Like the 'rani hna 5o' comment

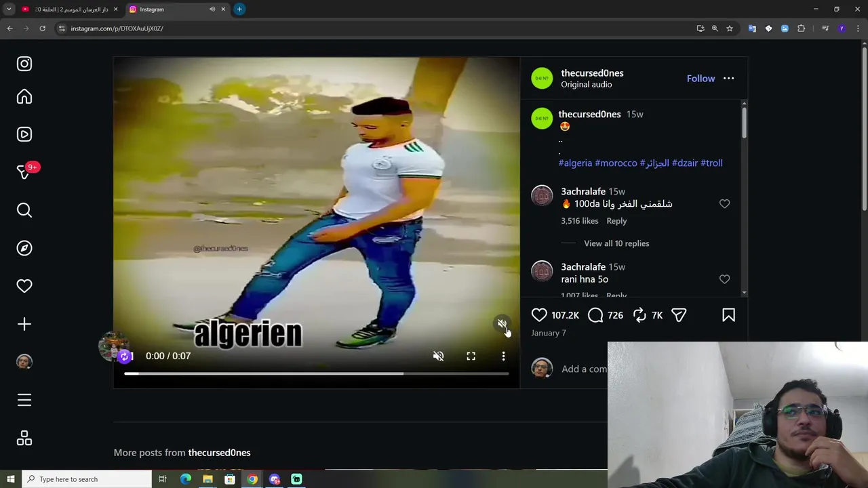coord(724,279)
